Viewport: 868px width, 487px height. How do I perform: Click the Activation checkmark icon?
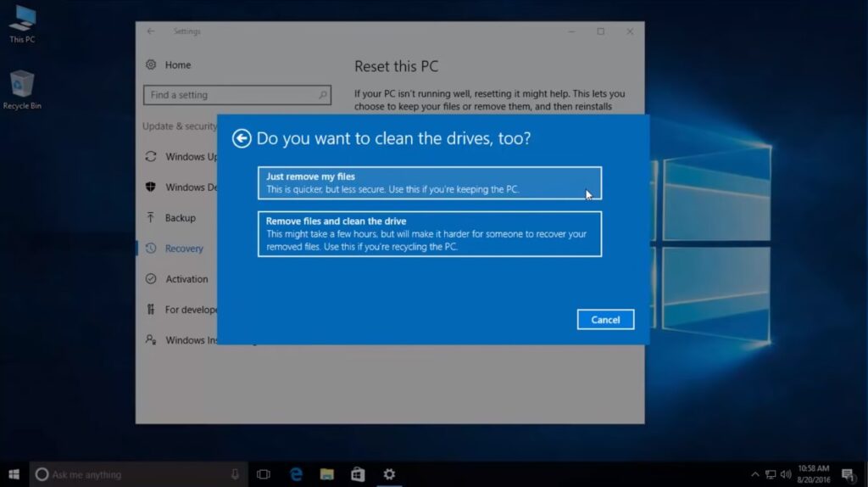pyautogui.click(x=151, y=278)
